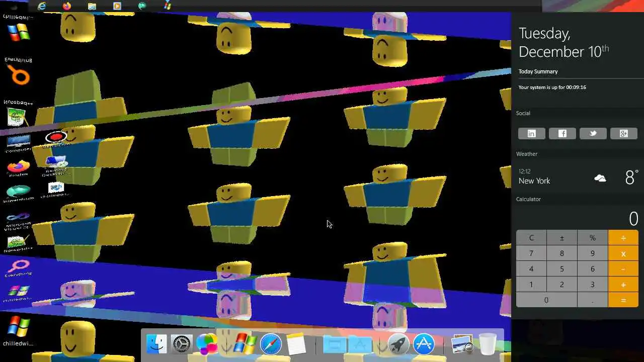644x362 pixels.
Task: Click calculator digit 7
Action: (531, 253)
